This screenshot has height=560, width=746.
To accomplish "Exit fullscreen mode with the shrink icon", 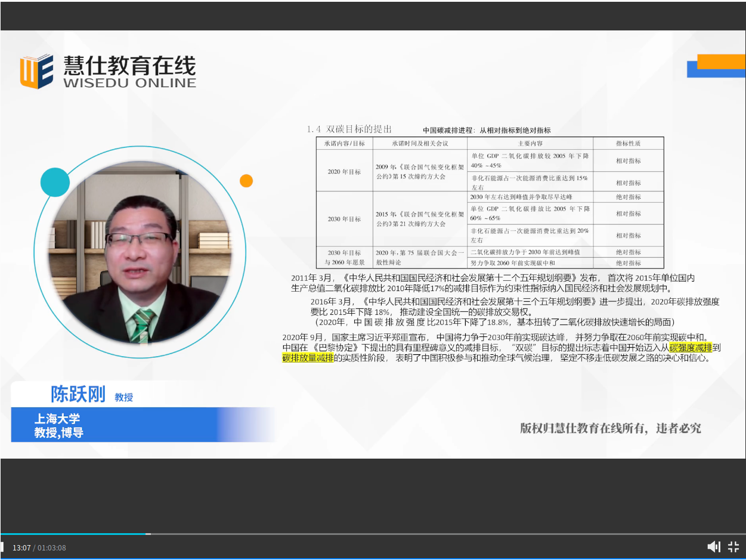I will point(733,547).
